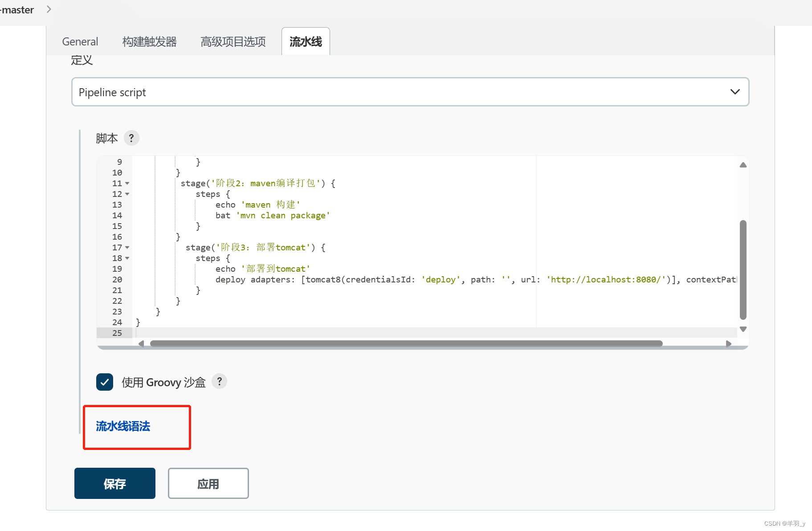Open the Pipeline script definition dropdown

410,92
